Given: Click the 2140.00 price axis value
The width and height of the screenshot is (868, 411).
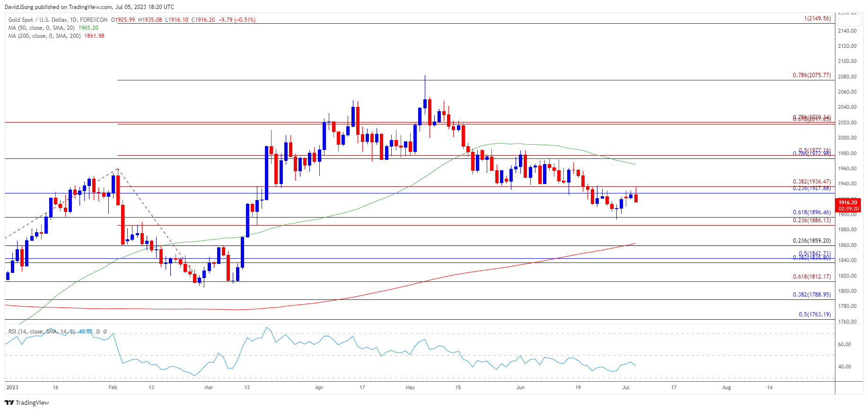Looking at the screenshot, I should 847,31.
